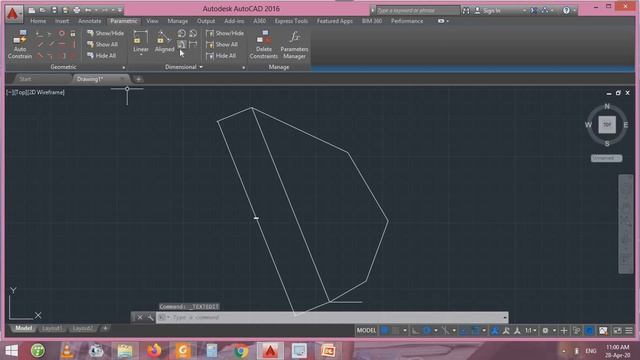Open the Dimensional panel settings launcher arrow
This screenshot has width=640, height=360.
coord(244,67)
